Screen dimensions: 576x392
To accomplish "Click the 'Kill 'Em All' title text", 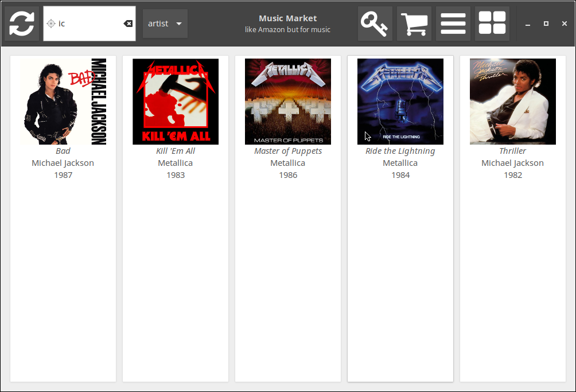I will click(x=176, y=151).
